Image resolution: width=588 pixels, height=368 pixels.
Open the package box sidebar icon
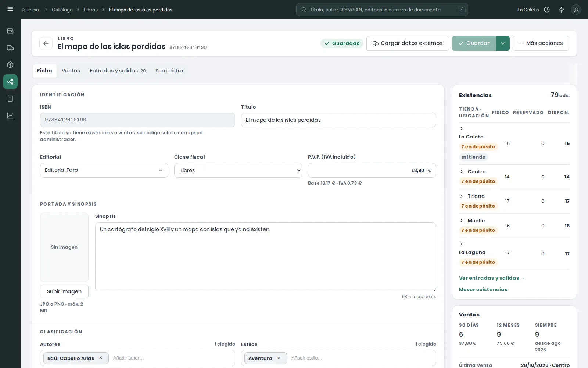[x=10, y=65]
